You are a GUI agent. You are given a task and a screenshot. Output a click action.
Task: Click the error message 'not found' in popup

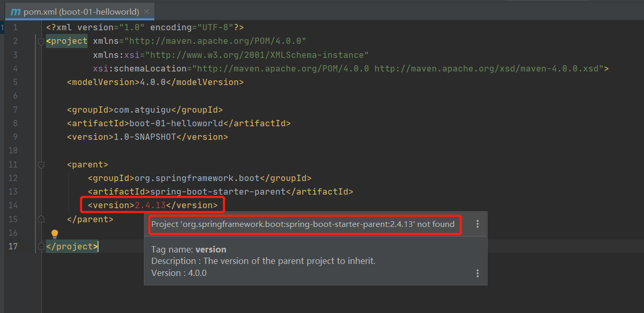[303, 224]
